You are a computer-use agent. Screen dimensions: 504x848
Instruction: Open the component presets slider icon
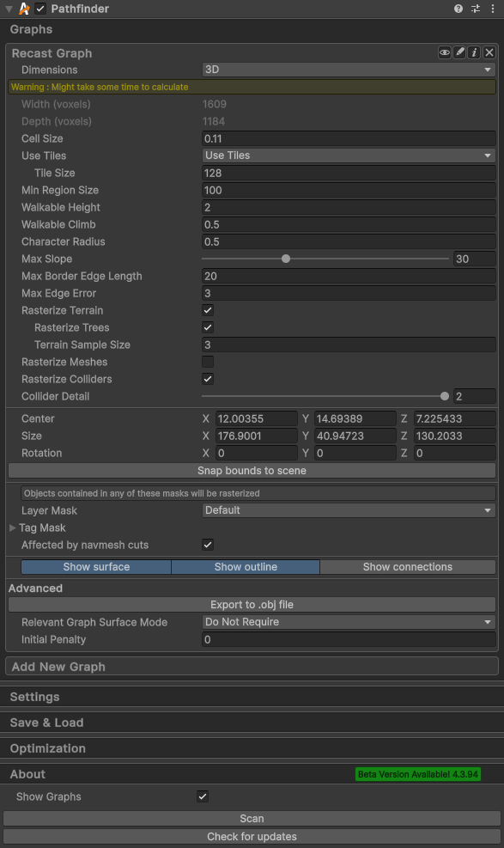pyautogui.click(x=476, y=9)
